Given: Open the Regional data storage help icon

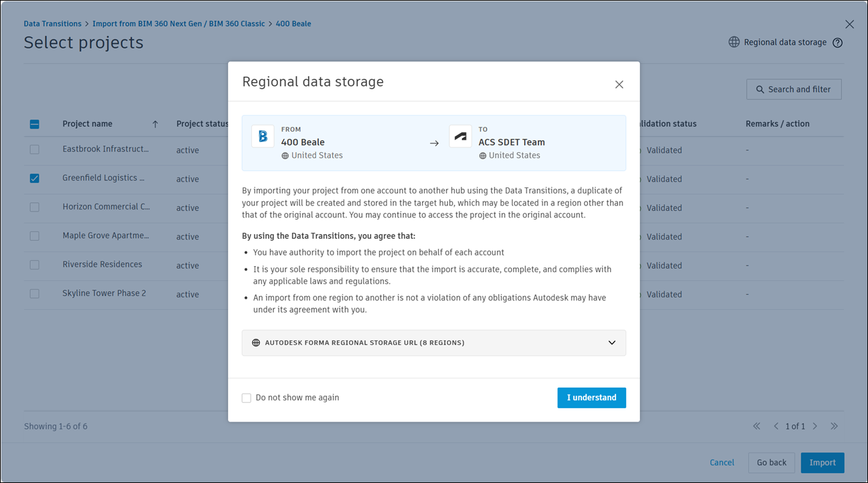Looking at the screenshot, I should point(838,43).
